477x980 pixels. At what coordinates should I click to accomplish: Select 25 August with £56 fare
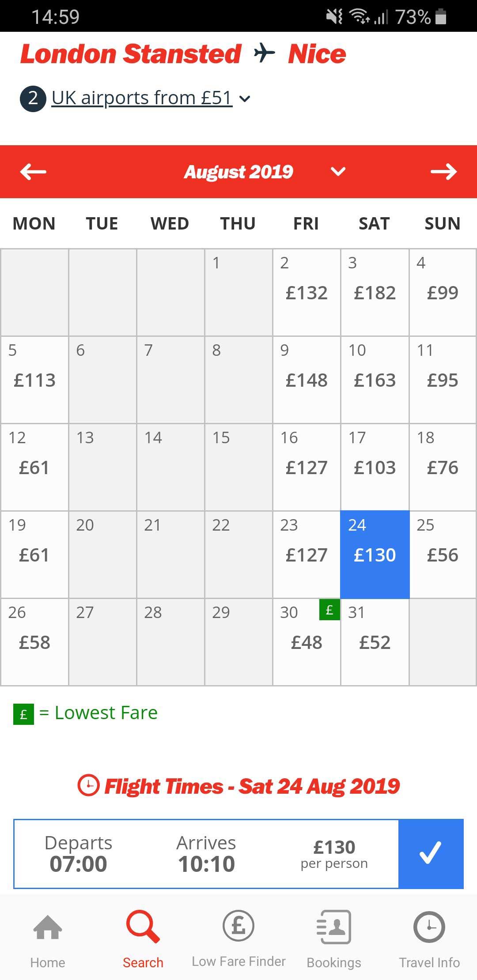443,554
